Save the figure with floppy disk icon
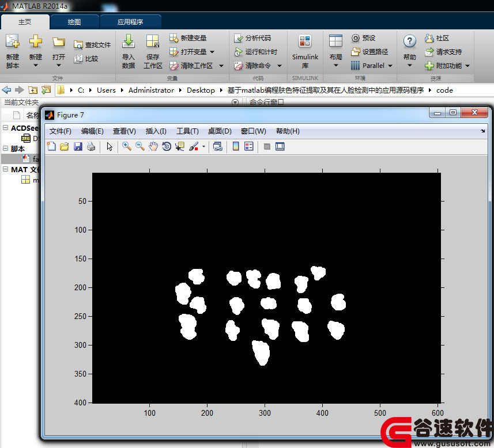 click(x=78, y=146)
